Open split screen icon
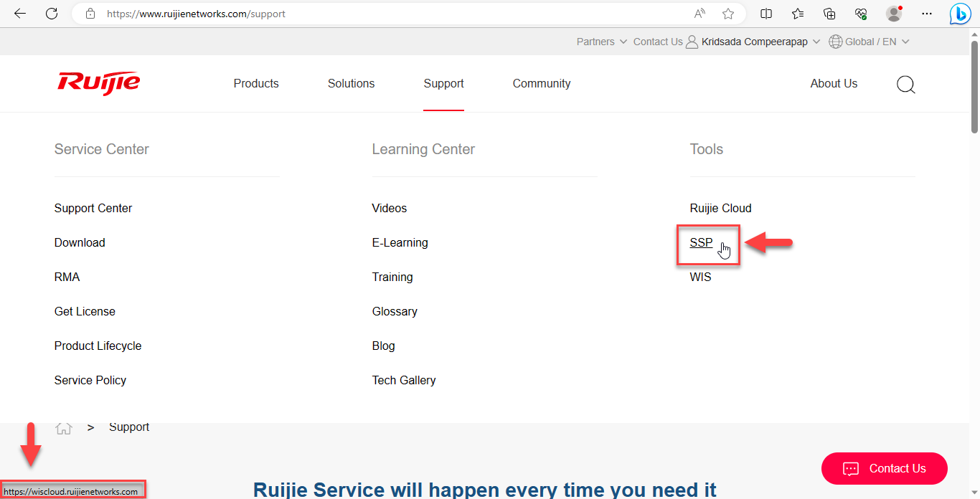Screen dimensions: 980x499 pos(766,14)
